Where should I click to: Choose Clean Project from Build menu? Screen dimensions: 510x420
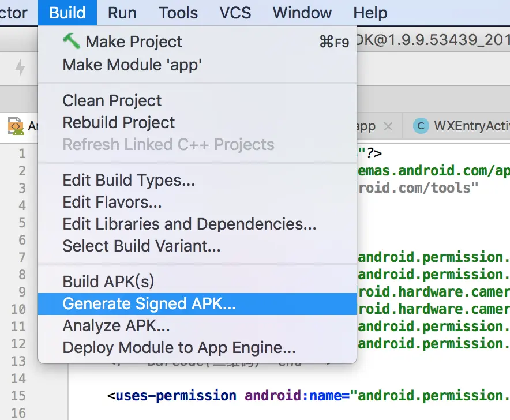coord(112,100)
